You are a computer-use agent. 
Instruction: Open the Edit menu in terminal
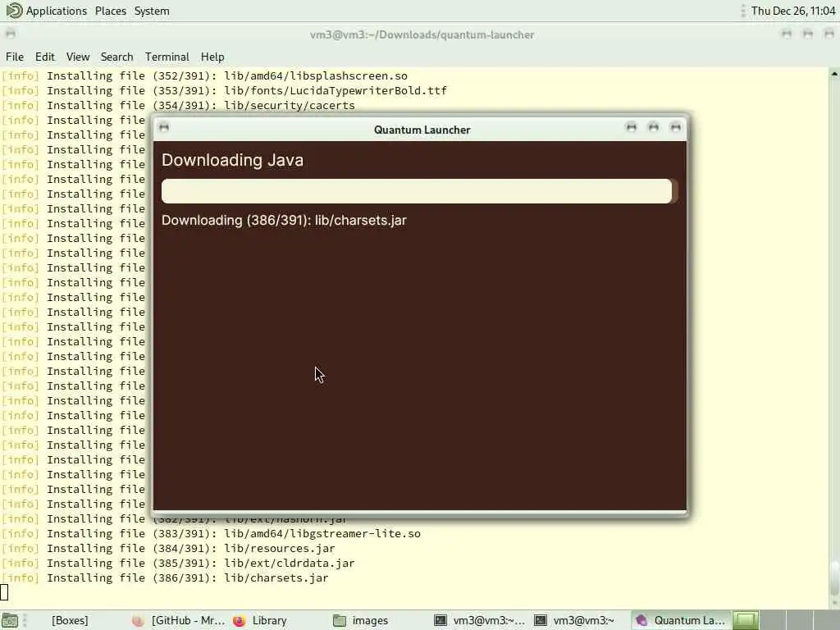(x=44, y=57)
